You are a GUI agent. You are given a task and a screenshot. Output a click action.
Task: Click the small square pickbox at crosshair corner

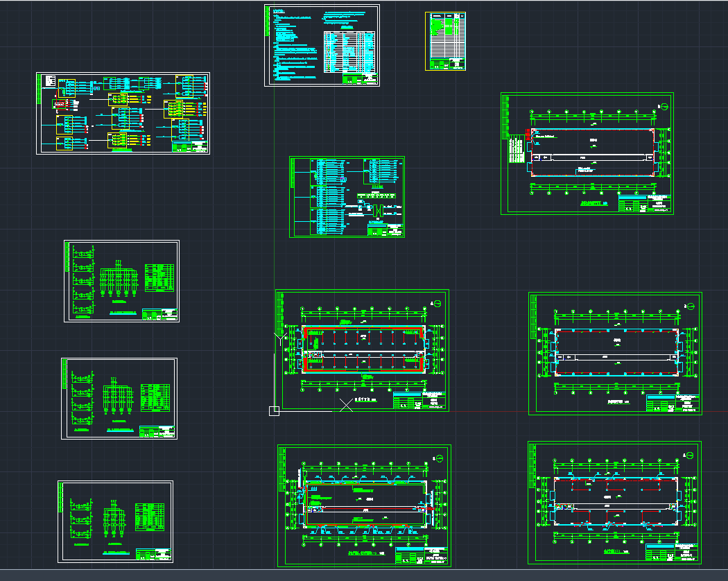274,411
